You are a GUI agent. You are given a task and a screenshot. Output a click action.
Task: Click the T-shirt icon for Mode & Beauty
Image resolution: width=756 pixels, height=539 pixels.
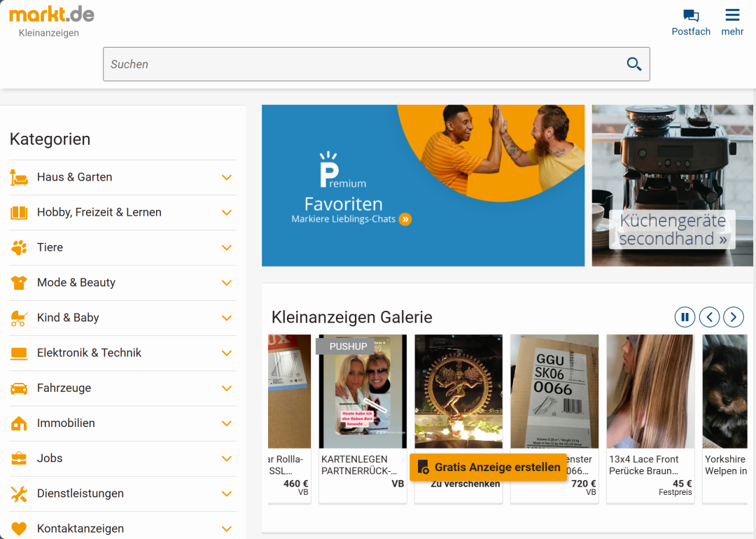click(19, 283)
